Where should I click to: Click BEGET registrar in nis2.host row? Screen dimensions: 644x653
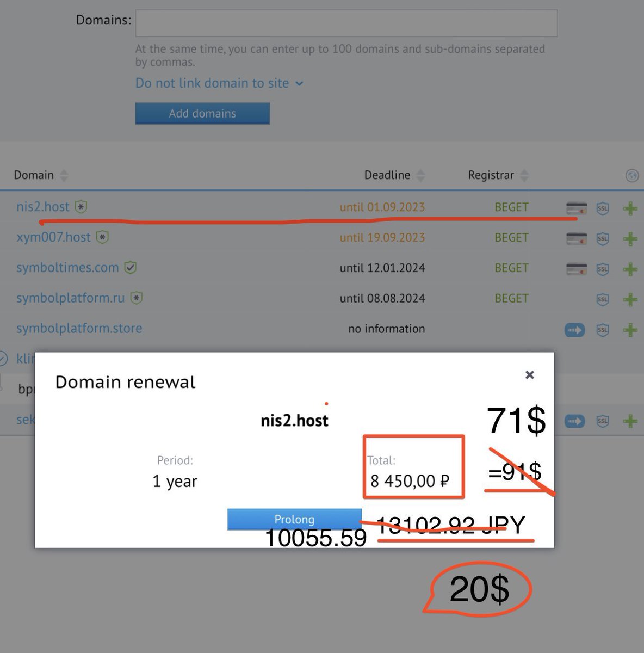click(x=511, y=207)
